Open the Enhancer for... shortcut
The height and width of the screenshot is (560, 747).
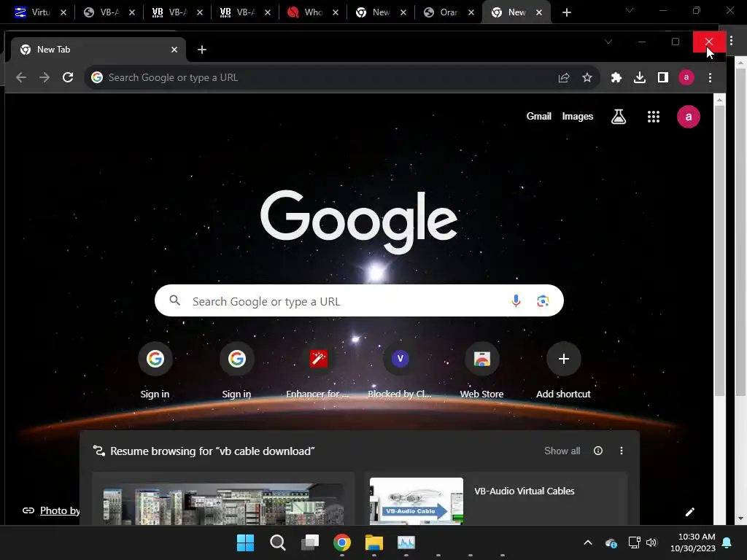point(318,371)
